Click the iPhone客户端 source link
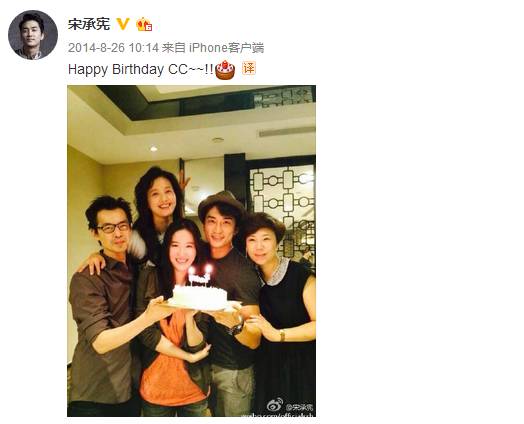 tap(227, 48)
